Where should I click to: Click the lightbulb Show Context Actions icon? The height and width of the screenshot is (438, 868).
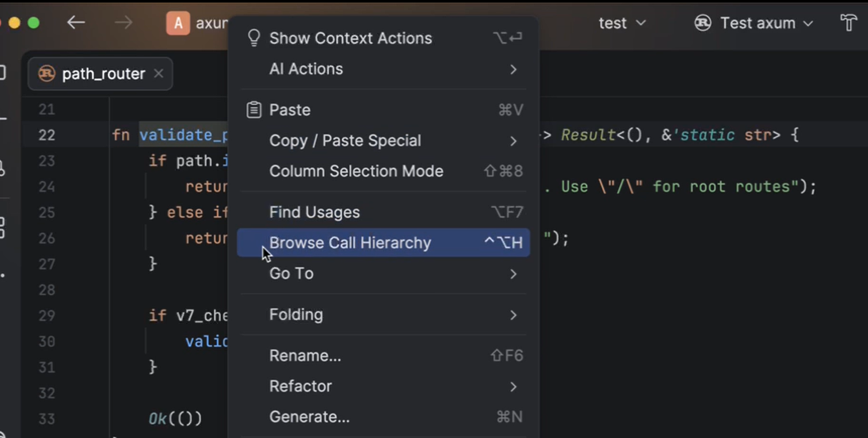254,38
